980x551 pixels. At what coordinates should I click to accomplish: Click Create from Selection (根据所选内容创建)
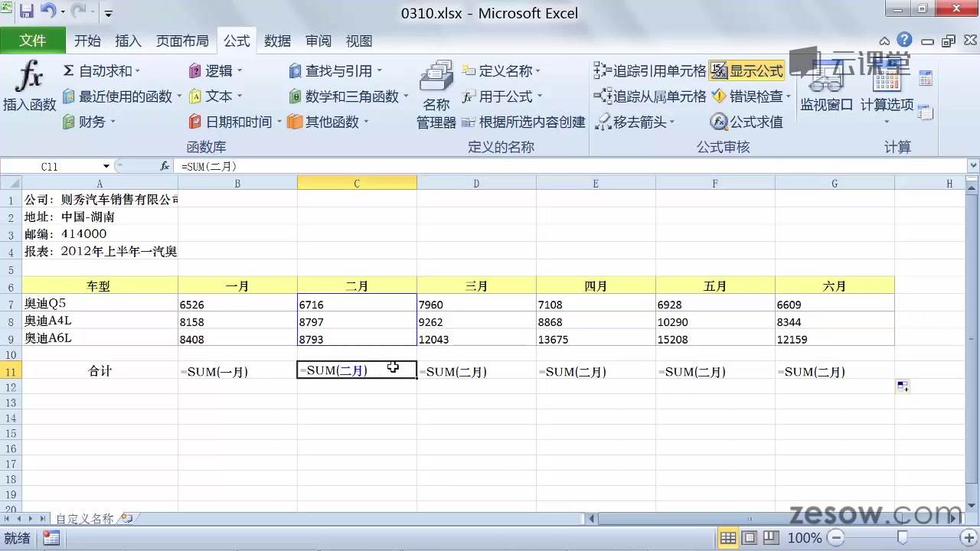pyautogui.click(x=523, y=122)
